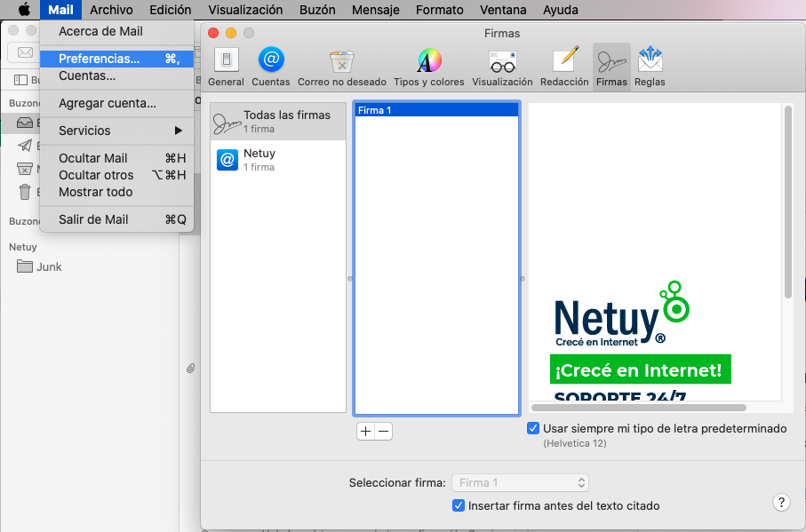Click the sent paper plane icon in sidebar

[x=25, y=146]
